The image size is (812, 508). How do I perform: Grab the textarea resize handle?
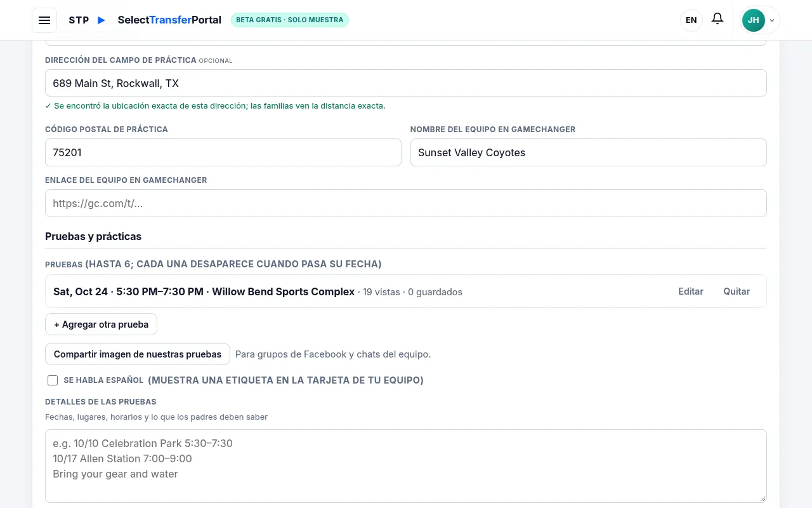(762, 498)
